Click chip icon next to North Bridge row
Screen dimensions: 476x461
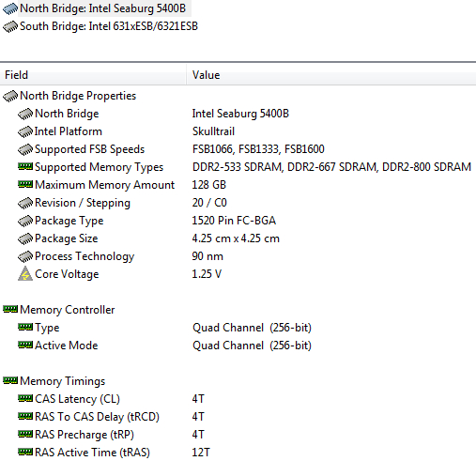coord(25,114)
